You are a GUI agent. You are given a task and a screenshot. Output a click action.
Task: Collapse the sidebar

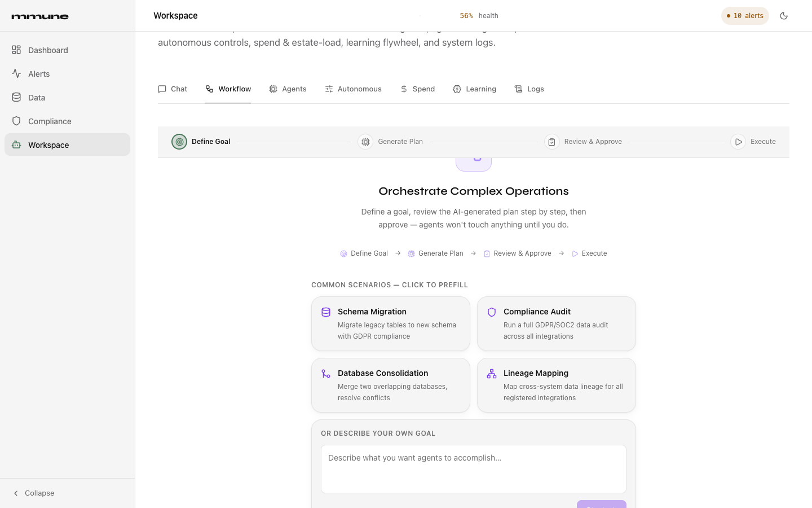click(x=34, y=493)
